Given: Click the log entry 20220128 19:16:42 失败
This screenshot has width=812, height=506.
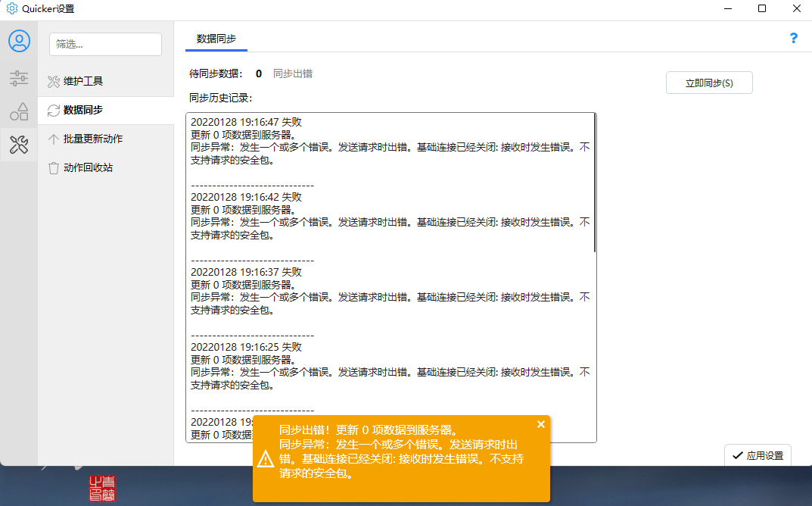Looking at the screenshot, I should click(246, 197).
